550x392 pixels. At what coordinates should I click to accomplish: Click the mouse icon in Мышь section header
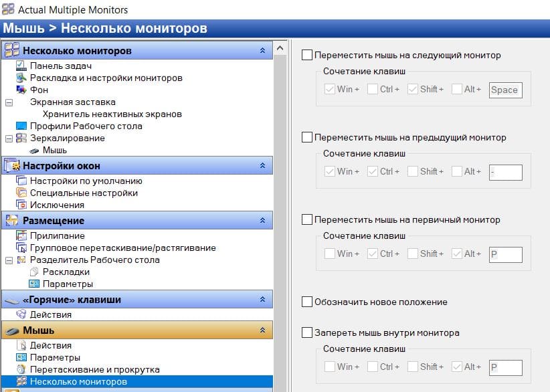click(12, 330)
